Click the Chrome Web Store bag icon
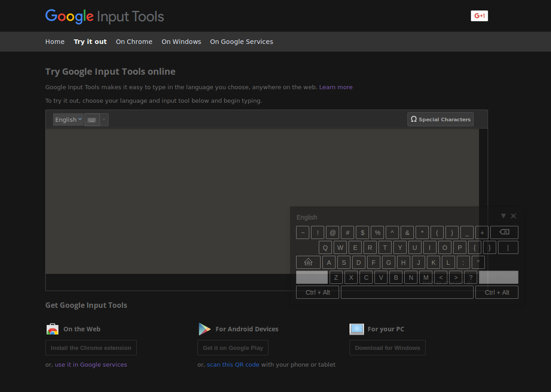The image size is (551, 392). click(x=53, y=329)
